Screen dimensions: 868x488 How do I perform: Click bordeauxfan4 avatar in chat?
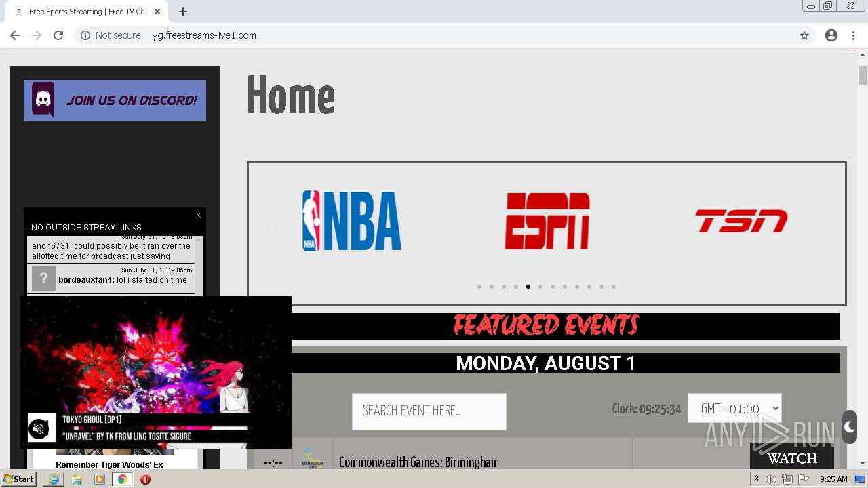click(x=44, y=279)
